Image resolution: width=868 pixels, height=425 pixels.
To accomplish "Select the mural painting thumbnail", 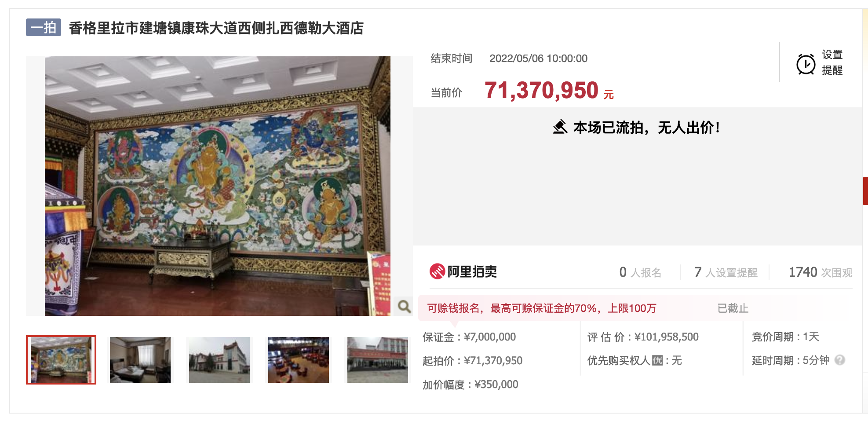I will click(x=61, y=360).
